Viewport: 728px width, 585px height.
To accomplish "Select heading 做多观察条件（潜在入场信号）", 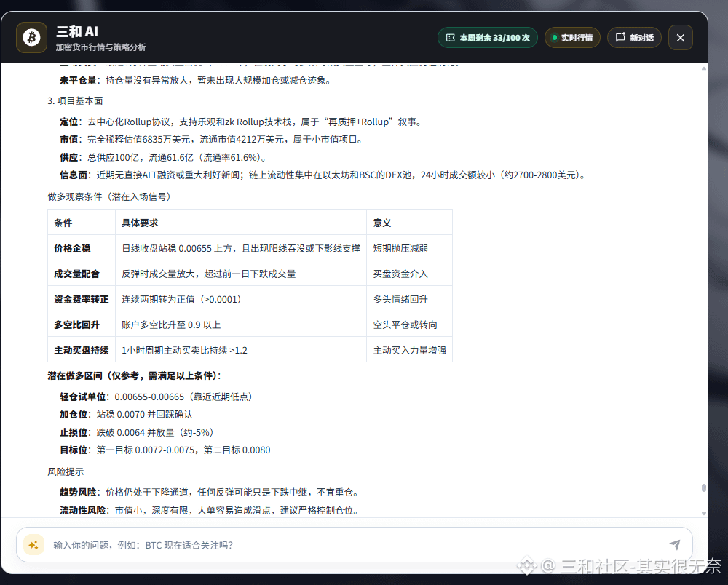I will tap(109, 196).
